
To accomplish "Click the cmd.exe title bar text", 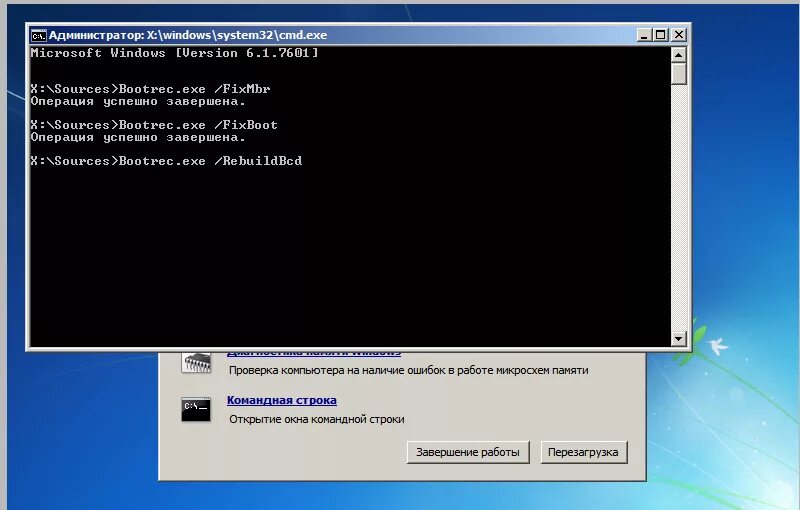I will 188,35.
